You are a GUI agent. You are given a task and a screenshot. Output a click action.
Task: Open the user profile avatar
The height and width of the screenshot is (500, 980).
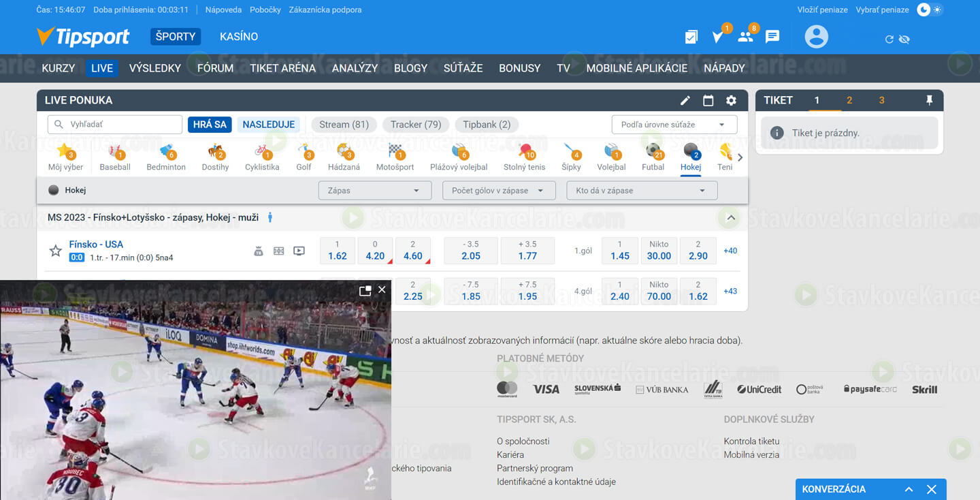pos(817,37)
